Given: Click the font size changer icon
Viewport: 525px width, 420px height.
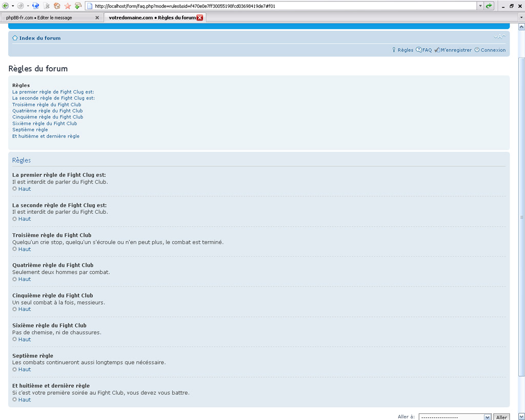Looking at the screenshot, I should [x=499, y=36].
